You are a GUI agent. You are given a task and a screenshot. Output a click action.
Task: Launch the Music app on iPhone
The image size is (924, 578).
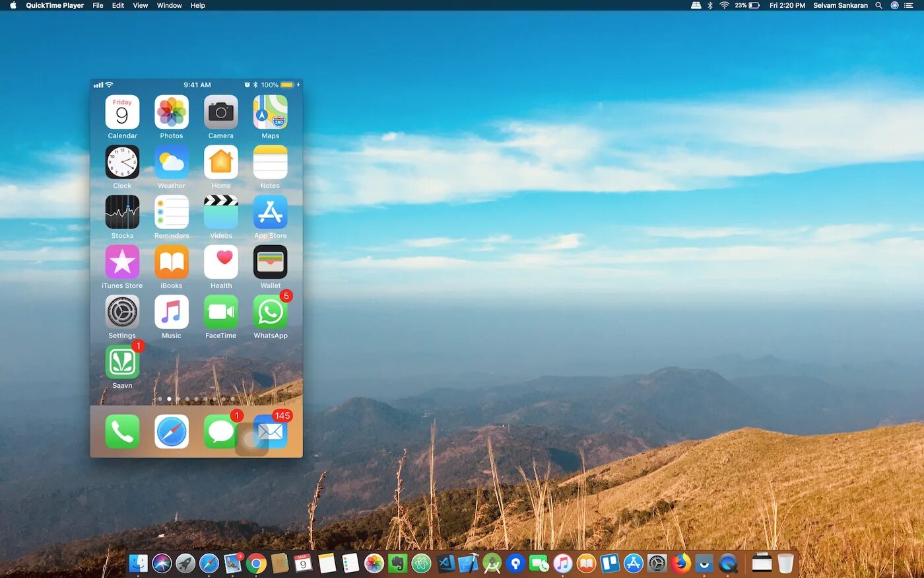coord(172,312)
